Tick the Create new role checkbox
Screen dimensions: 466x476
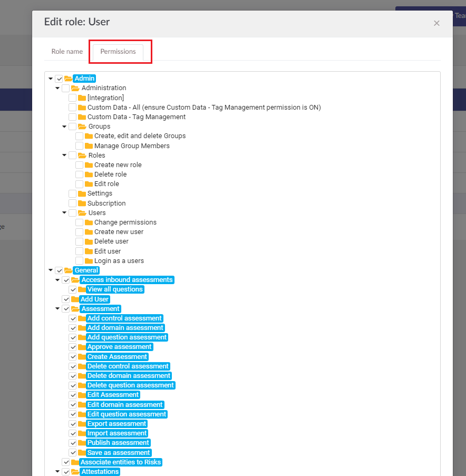[79, 165]
